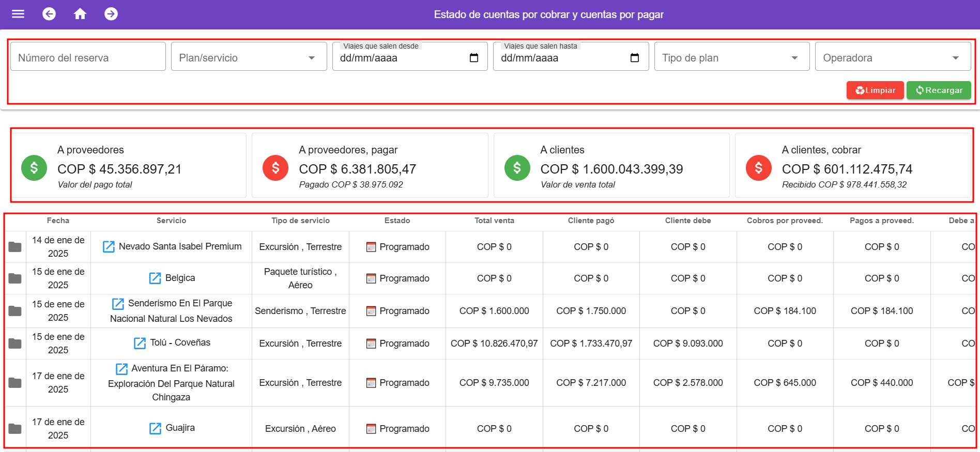Click folder icon for Nevado Santa Isabel row
980x452 pixels.
tap(15, 247)
